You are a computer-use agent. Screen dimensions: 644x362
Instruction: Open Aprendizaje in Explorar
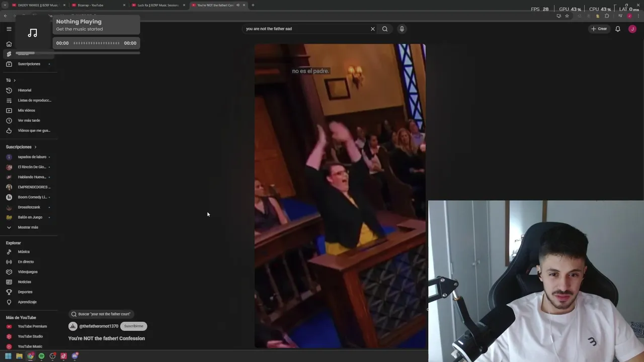[29, 302]
